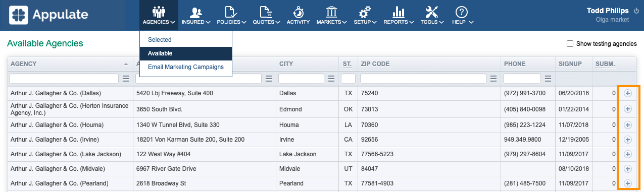Click address 5420 Lbj Freeway, Suite 400
644x192 pixels.
click(175, 93)
